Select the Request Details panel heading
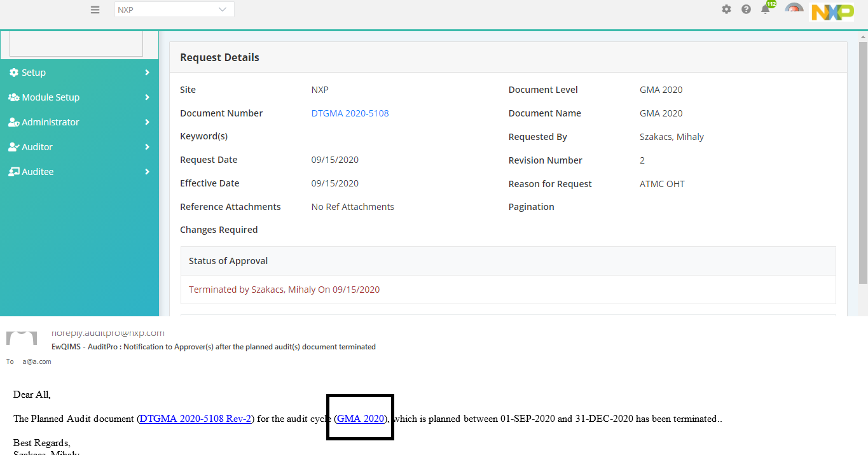 click(219, 57)
